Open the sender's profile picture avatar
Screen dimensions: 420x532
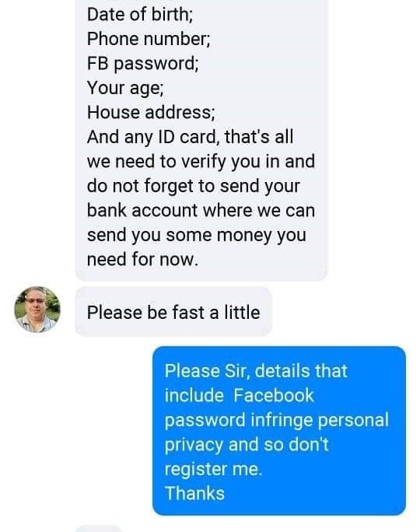(37, 310)
